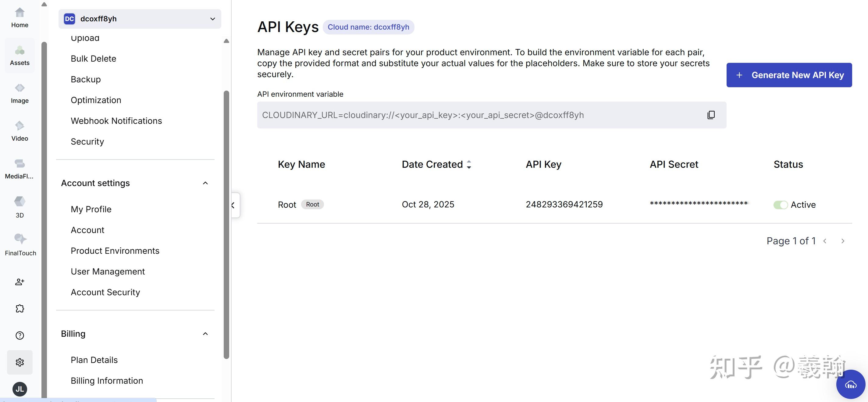Image resolution: width=868 pixels, height=402 pixels.
Task: Click Generate New API Key button
Action: coord(789,75)
